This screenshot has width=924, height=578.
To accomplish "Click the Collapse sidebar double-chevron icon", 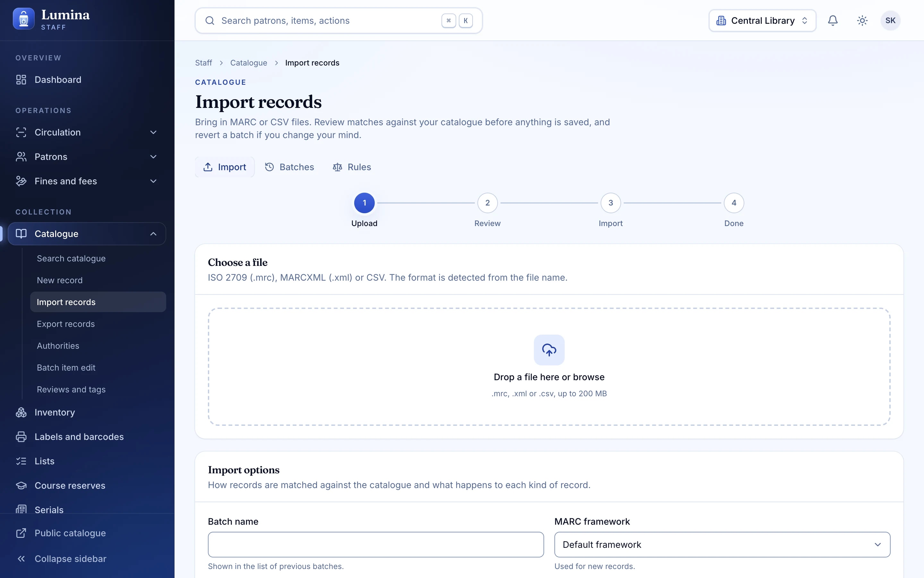I will coord(21,558).
